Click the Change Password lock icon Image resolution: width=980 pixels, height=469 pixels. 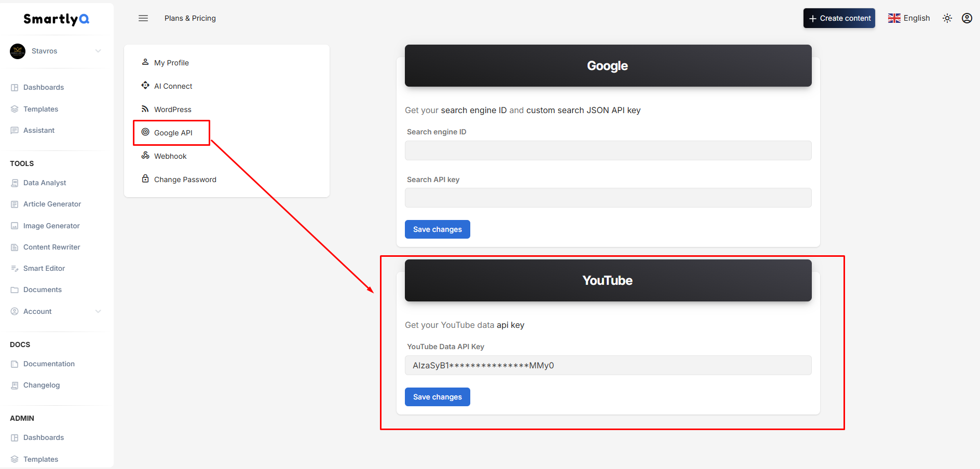pyautogui.click(x=145, y=179)
